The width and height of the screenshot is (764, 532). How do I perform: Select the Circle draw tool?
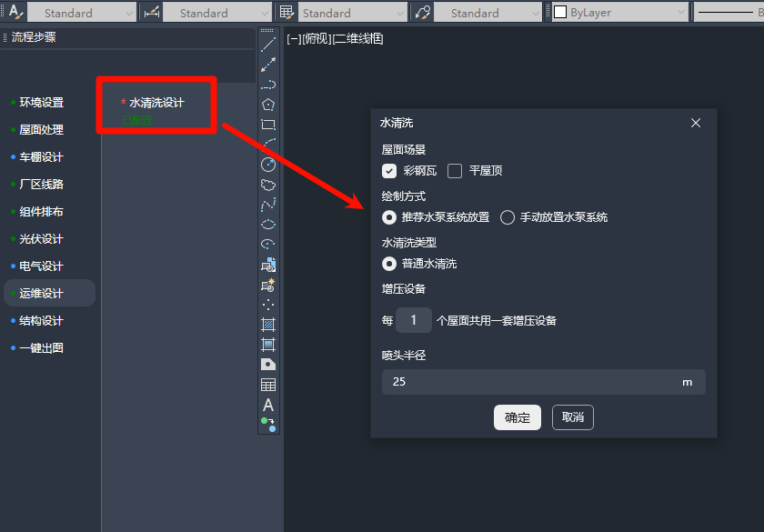click(268, 165)
